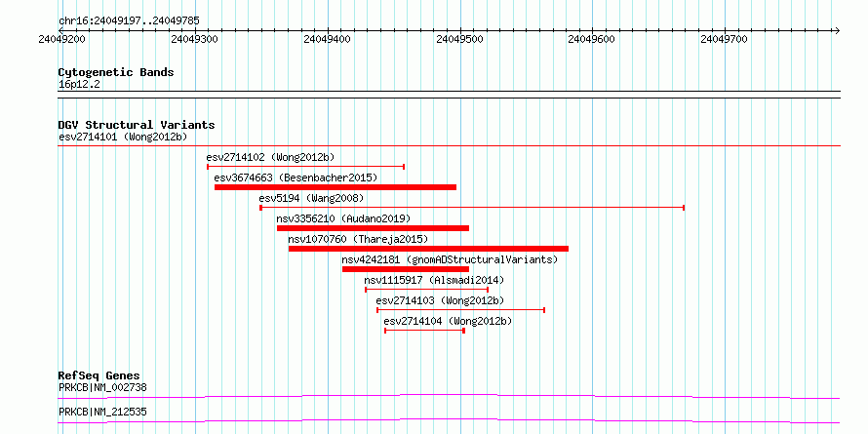Open gene PRKCB|NM_002738 label
Screen dimensions: 868x434
(x=102, y=387)
